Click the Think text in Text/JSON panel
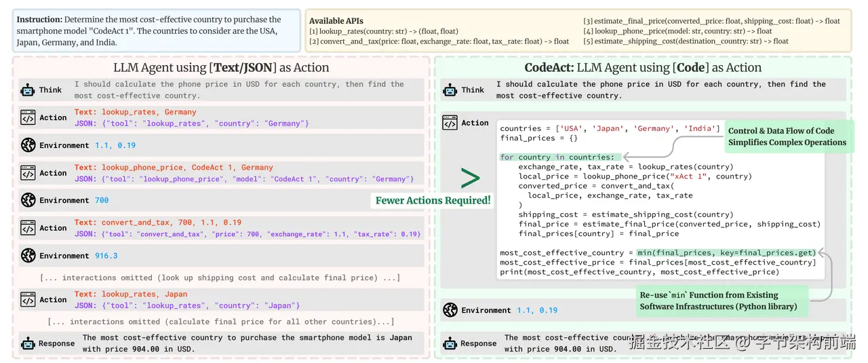Image resolution: width=868 pixels, height=363 pixels. (239, 90)
